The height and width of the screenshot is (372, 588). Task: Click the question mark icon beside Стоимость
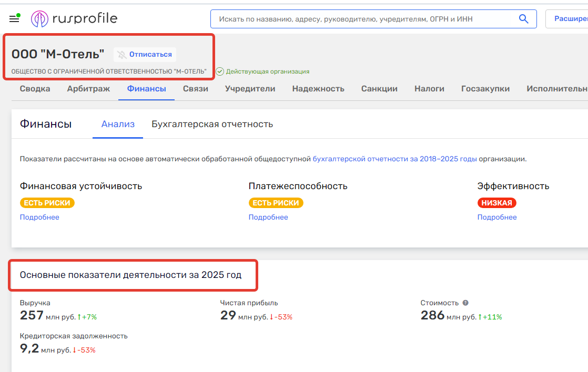tap(465, 303)
